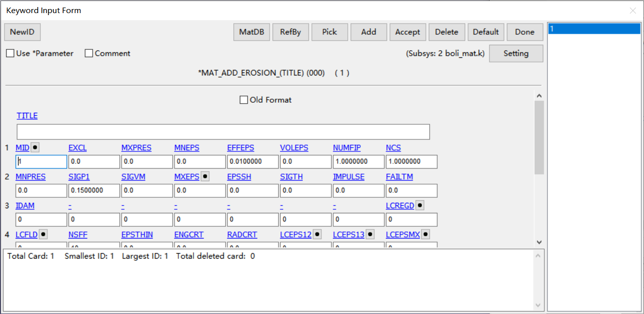Click the Add button

pyautogui.click(x=369, y=32)
